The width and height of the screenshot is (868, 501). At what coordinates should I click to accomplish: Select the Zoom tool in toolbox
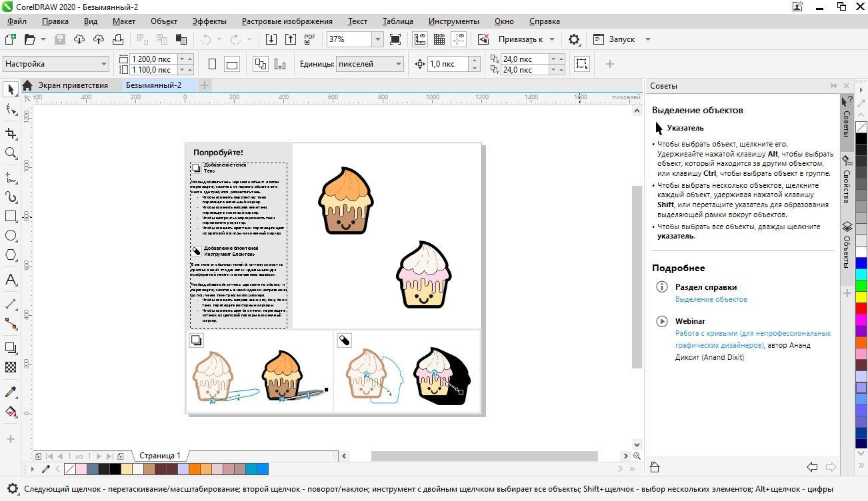(11, 153)
